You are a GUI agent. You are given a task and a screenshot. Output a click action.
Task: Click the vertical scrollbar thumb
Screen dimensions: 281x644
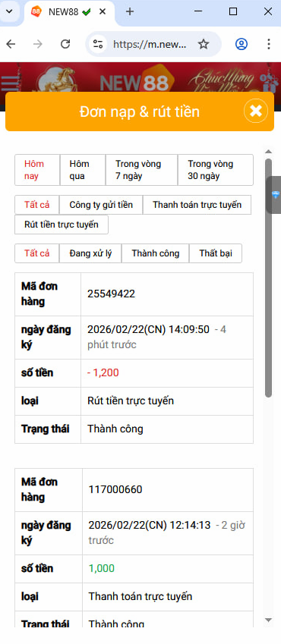pyautogui.click(x=268, y=278)
